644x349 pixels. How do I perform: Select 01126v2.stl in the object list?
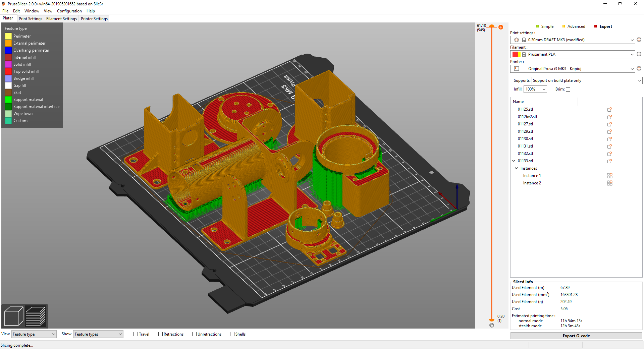527,117
